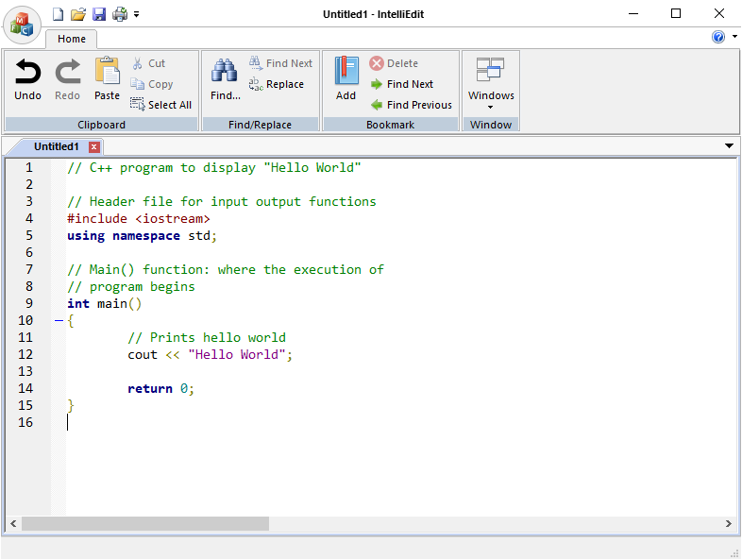This screenshot has width=742, height=560.
Task: Switch to the Home ribbon tab
Action: click(x=72, y=39)
